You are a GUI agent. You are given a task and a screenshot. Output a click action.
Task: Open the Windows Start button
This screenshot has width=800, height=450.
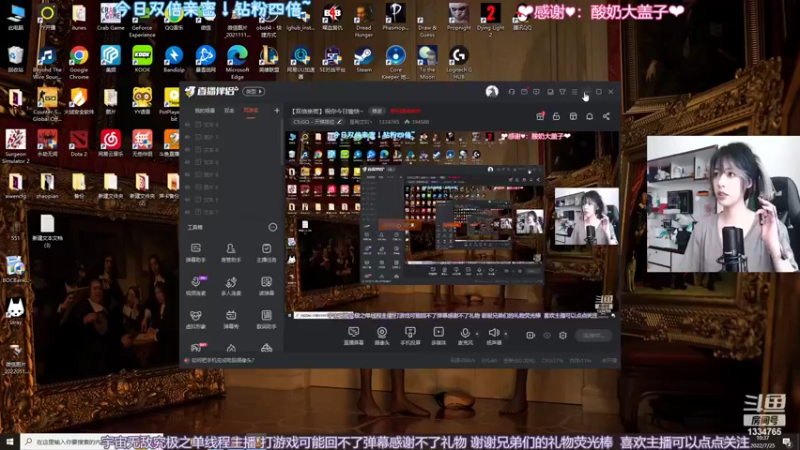pyautogui.click(x=10, y=441)
